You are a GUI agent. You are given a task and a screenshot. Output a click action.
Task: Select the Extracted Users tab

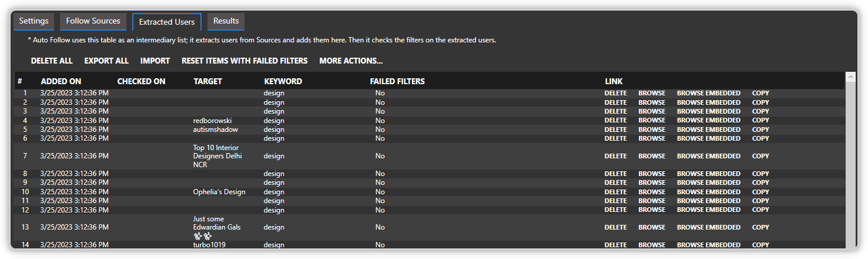[x=167, y=22]
